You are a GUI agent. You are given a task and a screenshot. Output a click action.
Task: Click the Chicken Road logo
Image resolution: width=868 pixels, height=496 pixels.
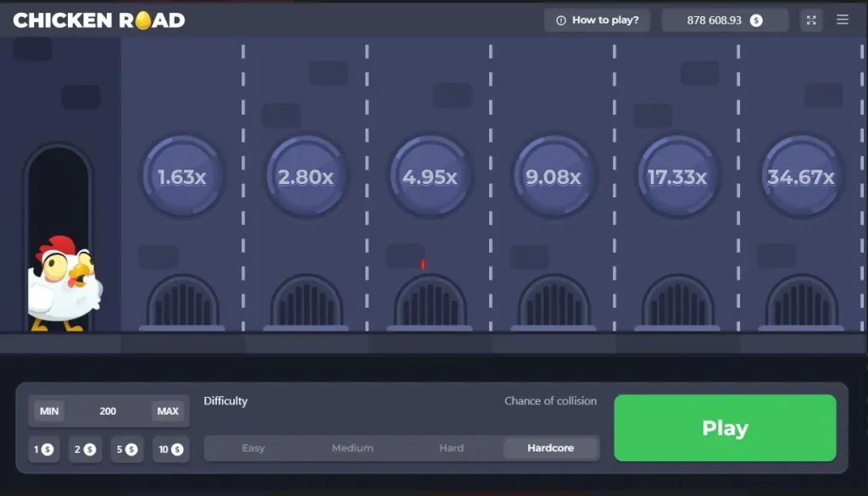pos(99,20)
